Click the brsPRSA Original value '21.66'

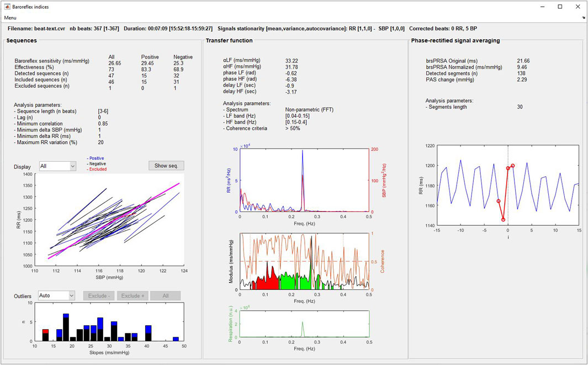click(523, 61)
